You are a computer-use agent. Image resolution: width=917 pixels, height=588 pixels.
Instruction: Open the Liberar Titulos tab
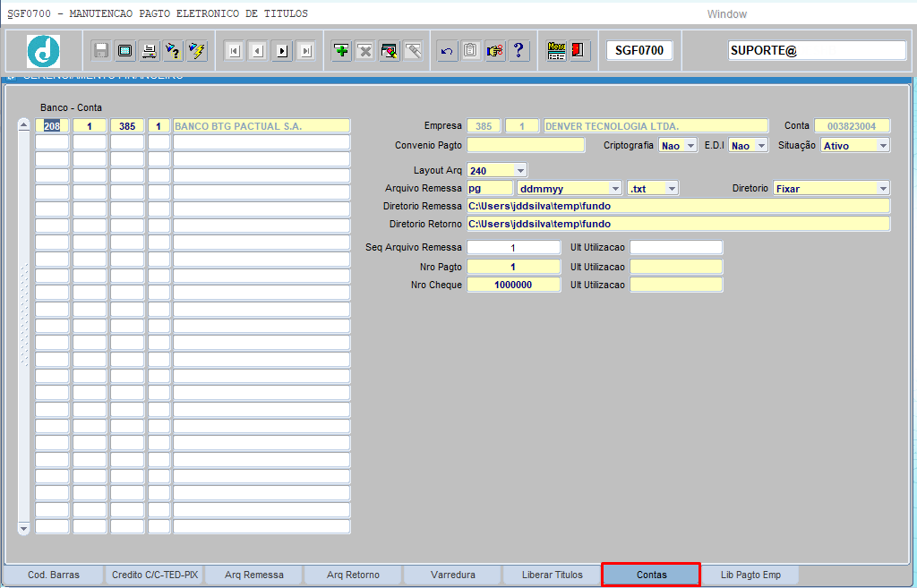[553, 575]
